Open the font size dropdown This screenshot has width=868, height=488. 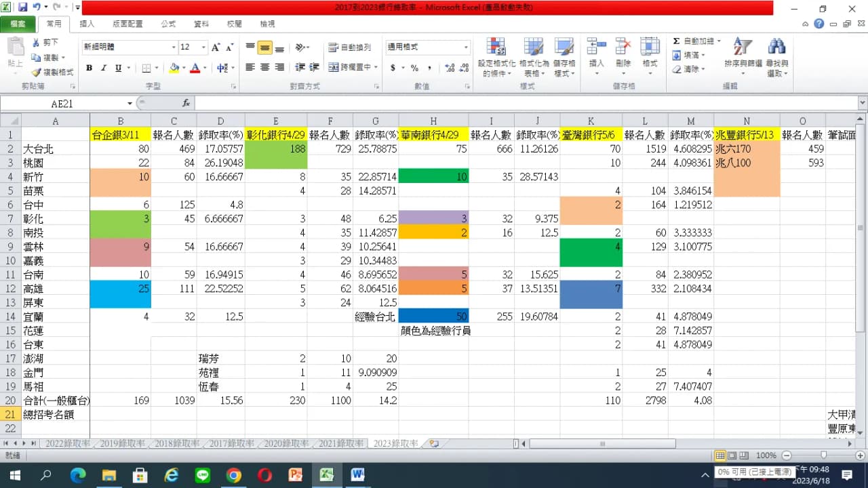[x=203, y=47]
